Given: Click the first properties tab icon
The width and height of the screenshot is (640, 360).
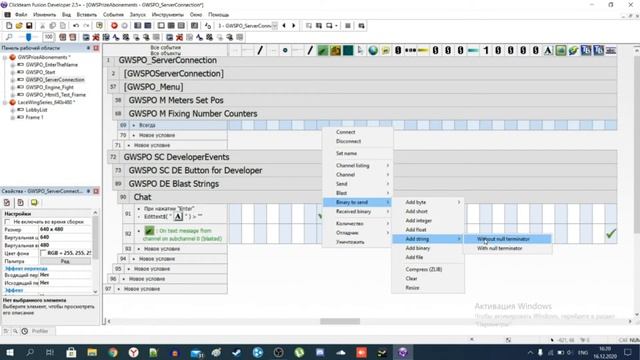Looking at the screenshot, I should click(7, 202).
